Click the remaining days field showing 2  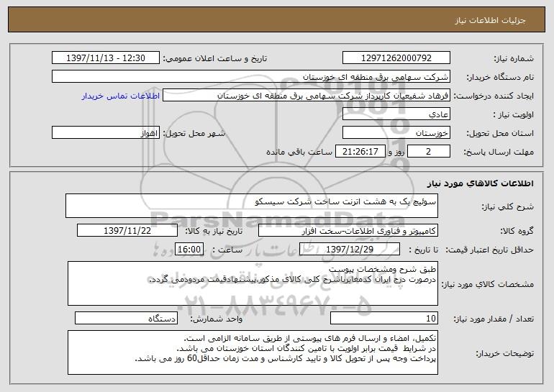(429, 152)
